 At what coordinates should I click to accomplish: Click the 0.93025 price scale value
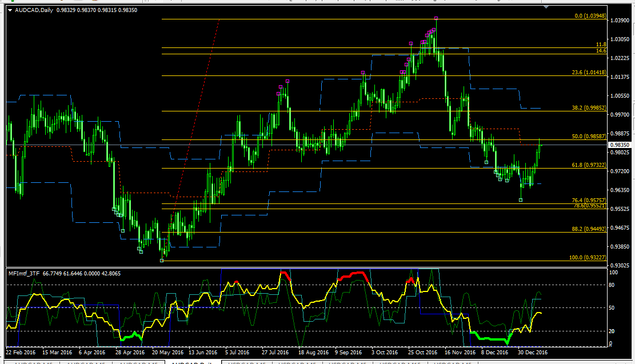coord(620,266)
